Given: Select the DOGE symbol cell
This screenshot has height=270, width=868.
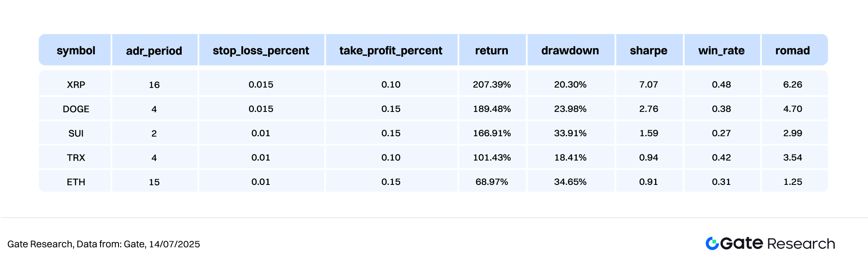Looking at the screenshot, I should coord(76,109).
